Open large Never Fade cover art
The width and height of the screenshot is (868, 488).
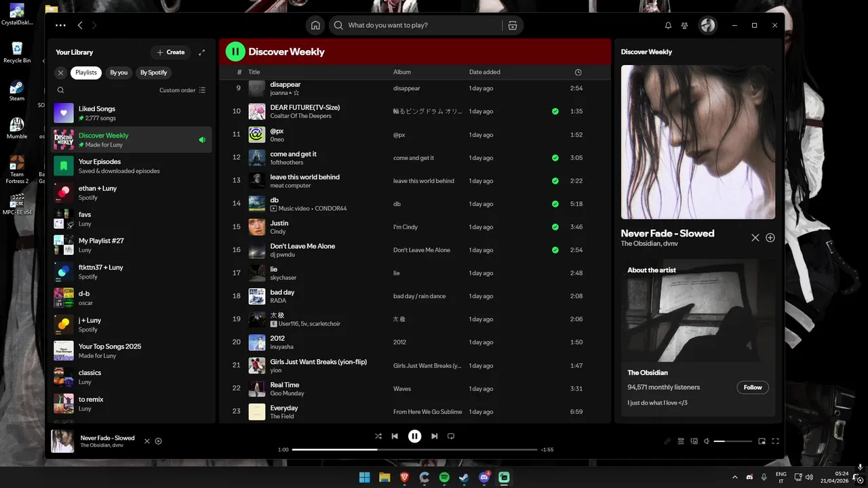698,142
